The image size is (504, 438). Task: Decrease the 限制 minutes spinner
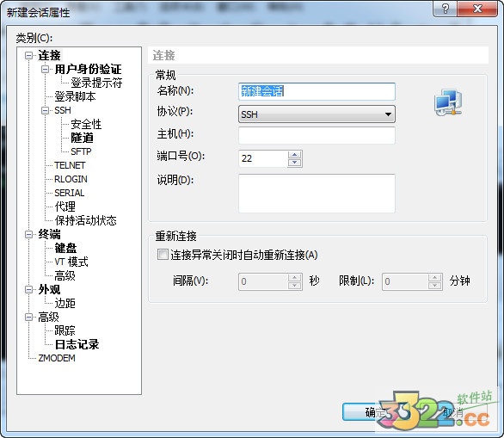click(x=434, y=286)
